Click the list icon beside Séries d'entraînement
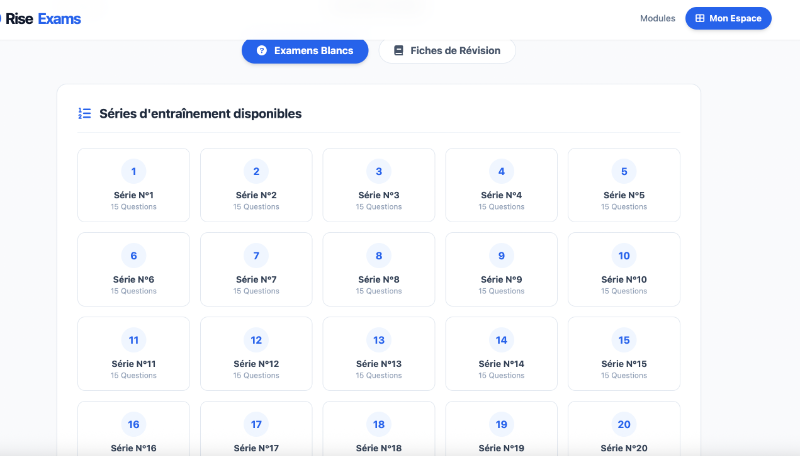Viewport: 800px width, 456px height. 85,114
